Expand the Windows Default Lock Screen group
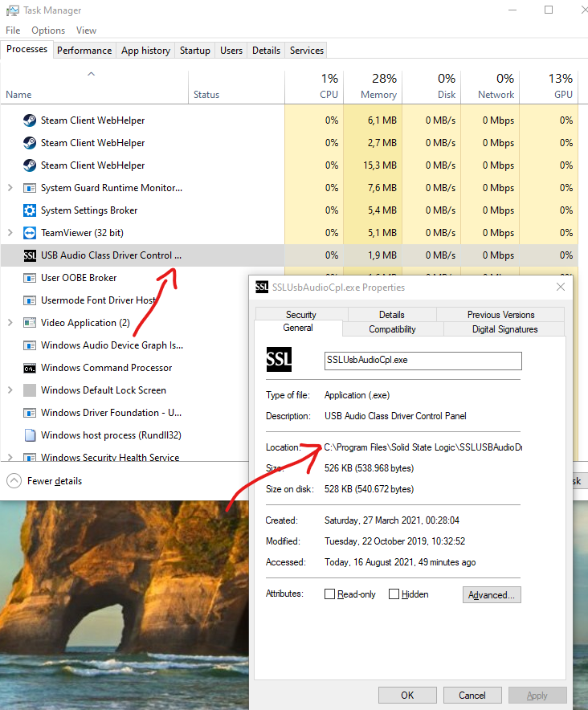 coord(10,390)
